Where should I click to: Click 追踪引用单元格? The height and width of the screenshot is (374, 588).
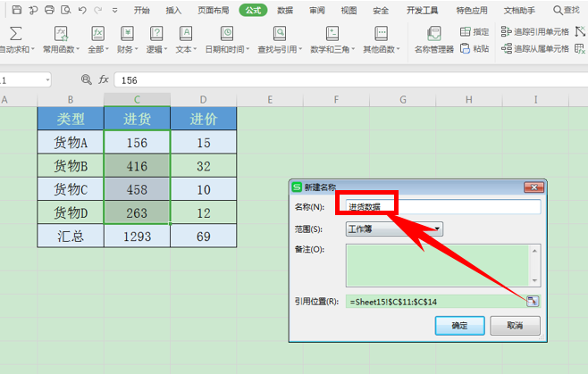535,32
